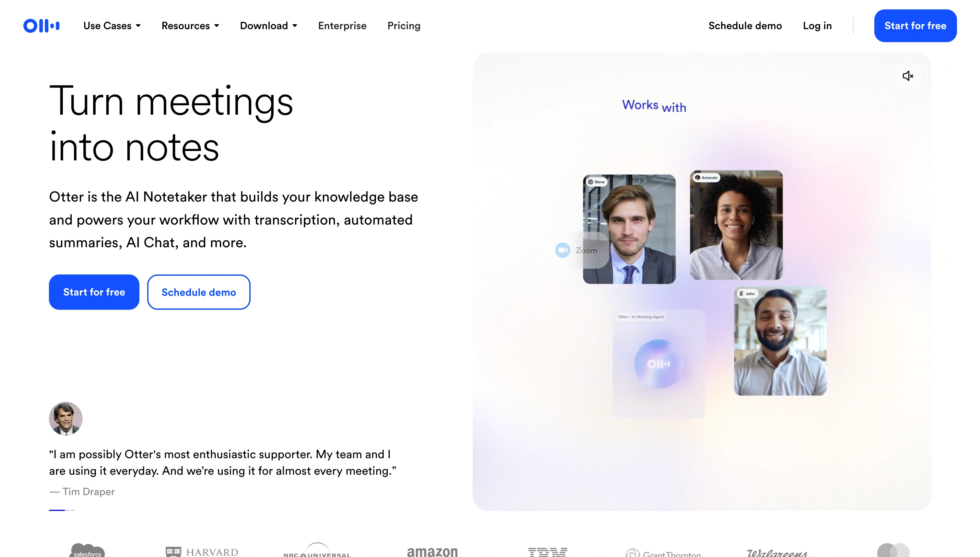Go to the Enterprise page
980x557 pixels.
[342, 26]
